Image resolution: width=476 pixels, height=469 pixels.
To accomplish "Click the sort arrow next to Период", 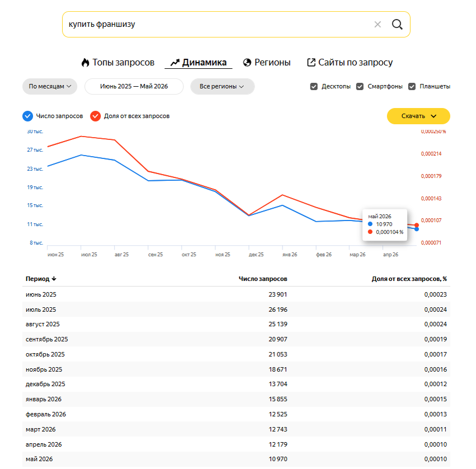I will click(x=54, y=279).
